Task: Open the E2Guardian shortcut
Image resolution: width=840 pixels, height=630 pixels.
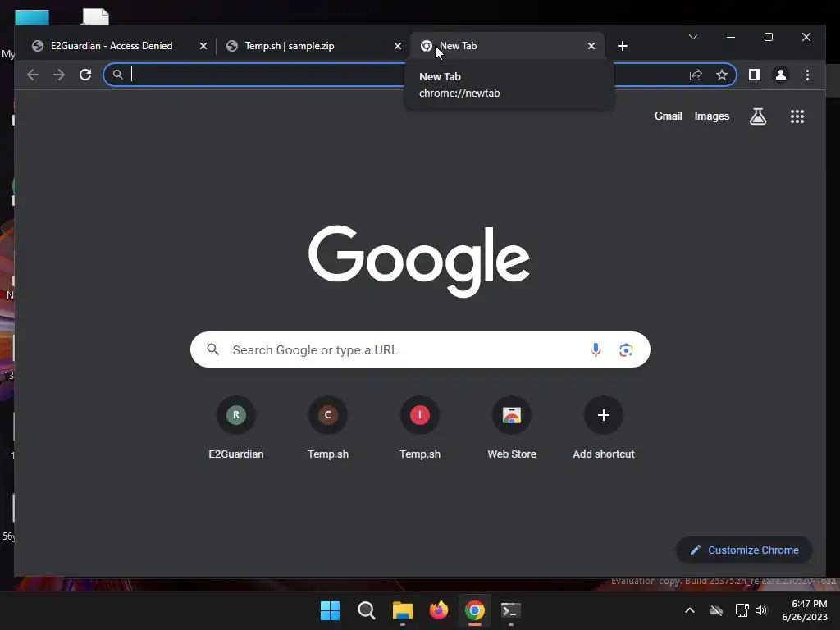Action: pos(235,428)
